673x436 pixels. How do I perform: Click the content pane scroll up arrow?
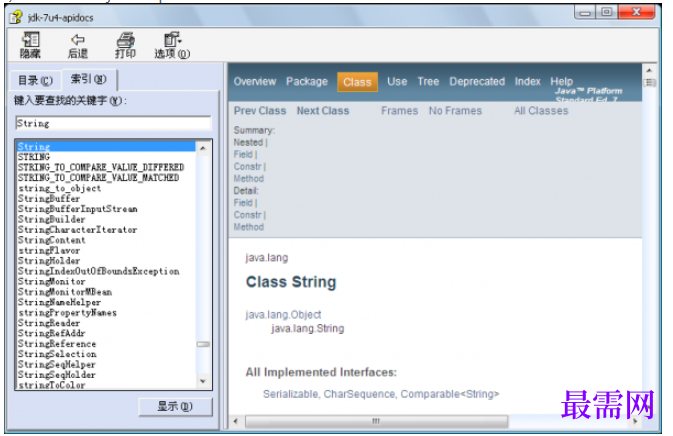point(649,70)
